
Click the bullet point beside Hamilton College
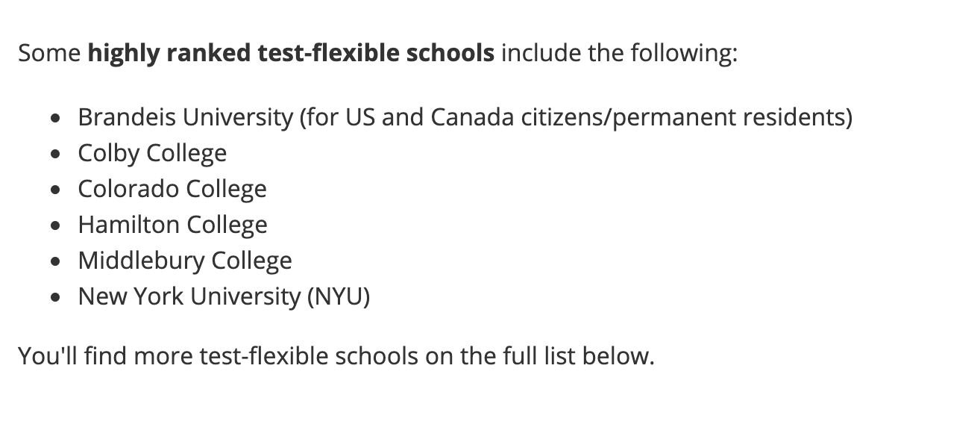(x=56, y=226)
